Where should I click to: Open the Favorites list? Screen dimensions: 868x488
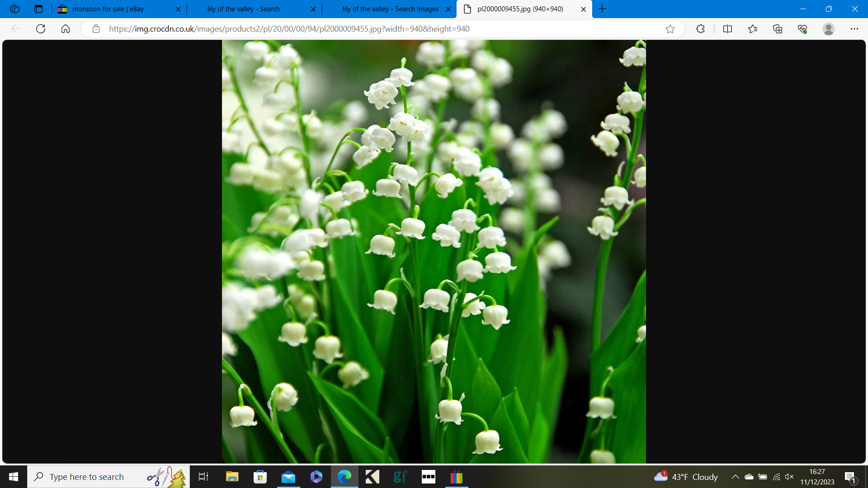point(753,29)
